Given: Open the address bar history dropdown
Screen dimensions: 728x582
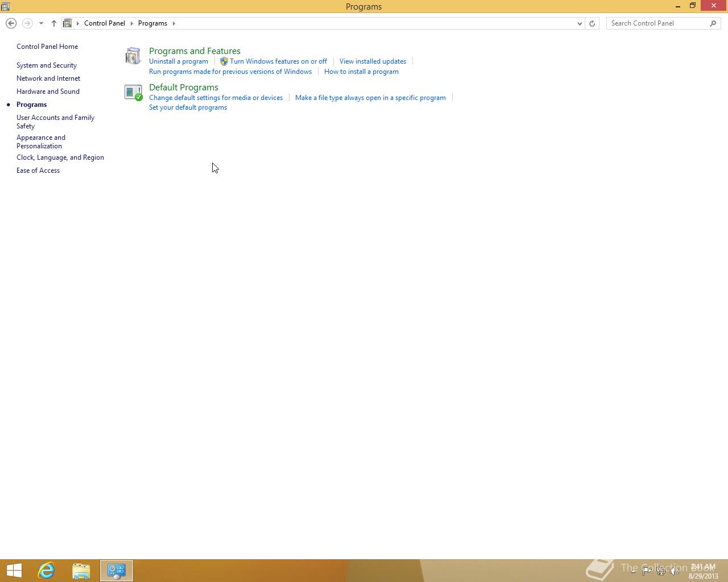Looking at the screenshot, I should coord(579,23).
